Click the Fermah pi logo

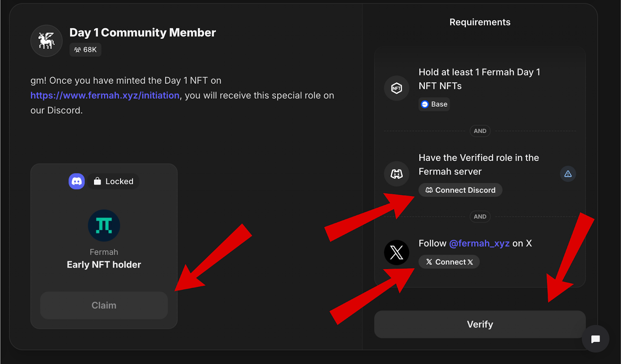tap(104, 225)
